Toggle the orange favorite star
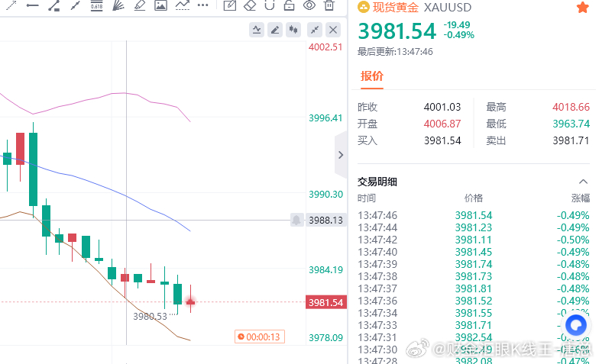Viewport: 599px width, 364px height. tap(582, 7)
